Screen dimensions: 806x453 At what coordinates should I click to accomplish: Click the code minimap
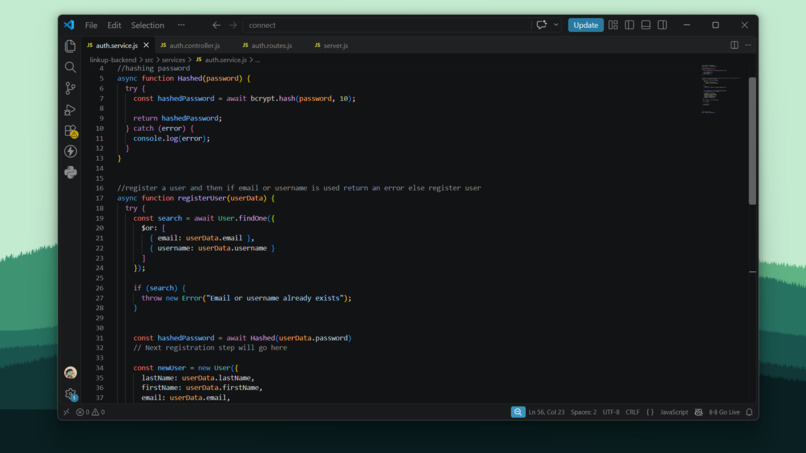pyautogui.click(x=720, y=88)
